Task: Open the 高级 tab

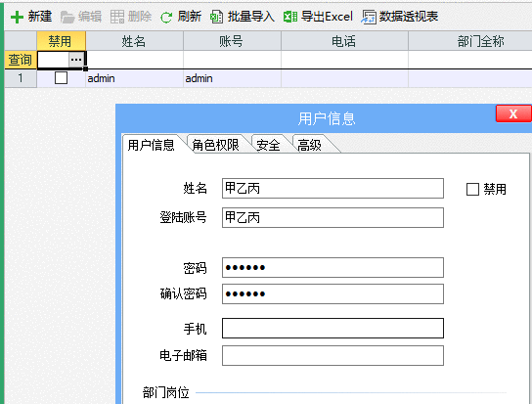Action: pos(309,145)
